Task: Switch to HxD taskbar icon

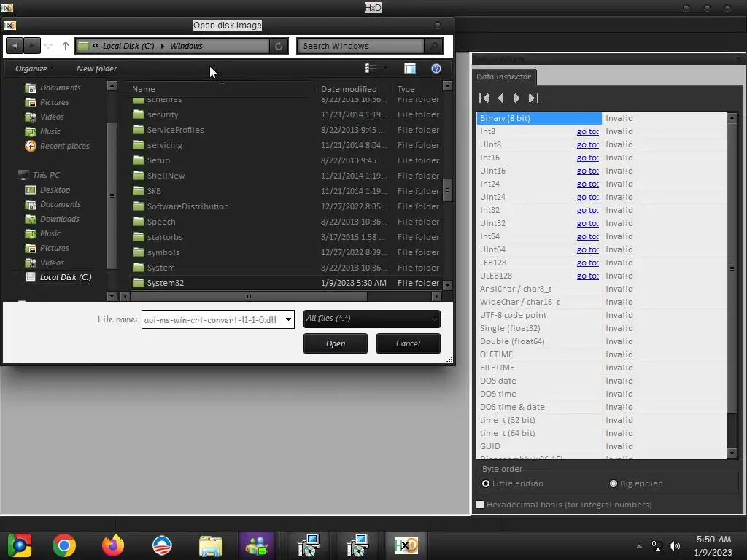Action: click(406, 545)
